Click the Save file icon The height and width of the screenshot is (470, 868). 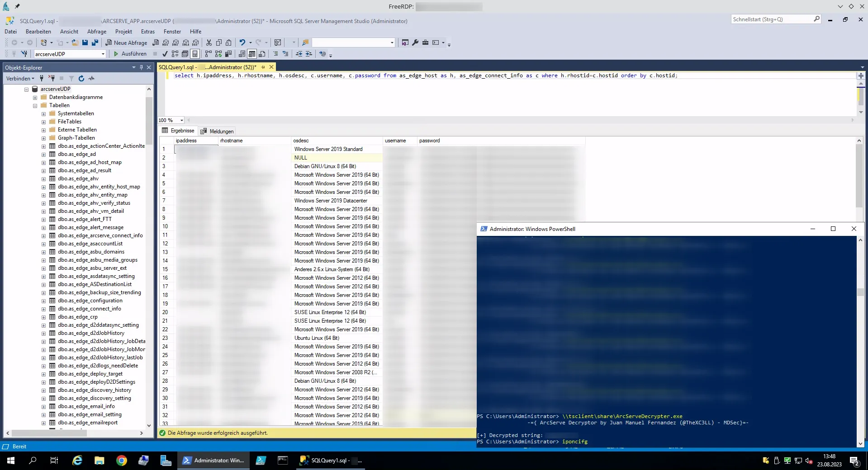[x=85, y=42]
